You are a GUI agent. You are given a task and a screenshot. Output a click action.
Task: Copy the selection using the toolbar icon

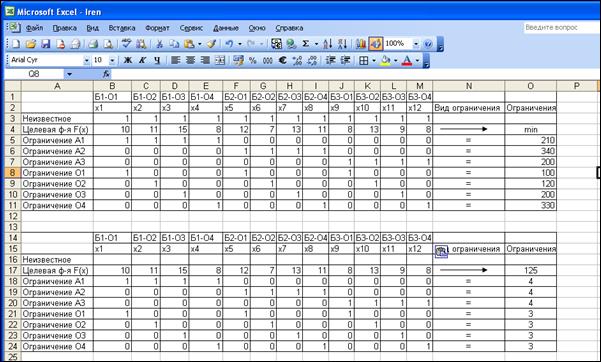point(174,44)
